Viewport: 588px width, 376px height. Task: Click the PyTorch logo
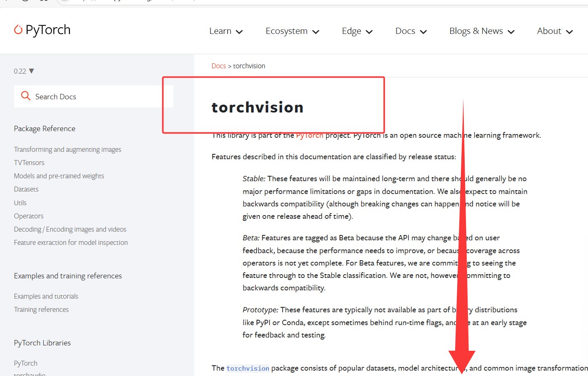click(x=42, y=30)
